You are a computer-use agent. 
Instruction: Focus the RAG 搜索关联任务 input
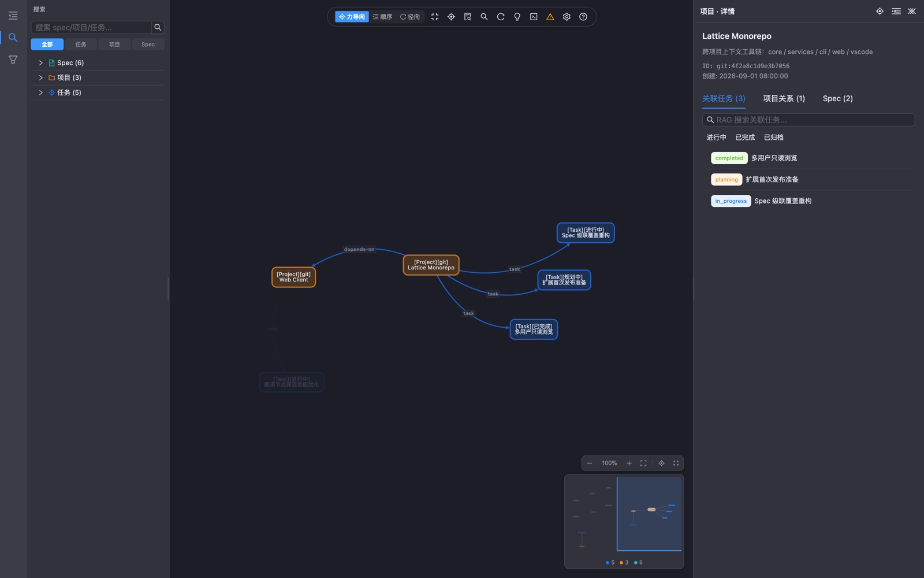[808, 120]
